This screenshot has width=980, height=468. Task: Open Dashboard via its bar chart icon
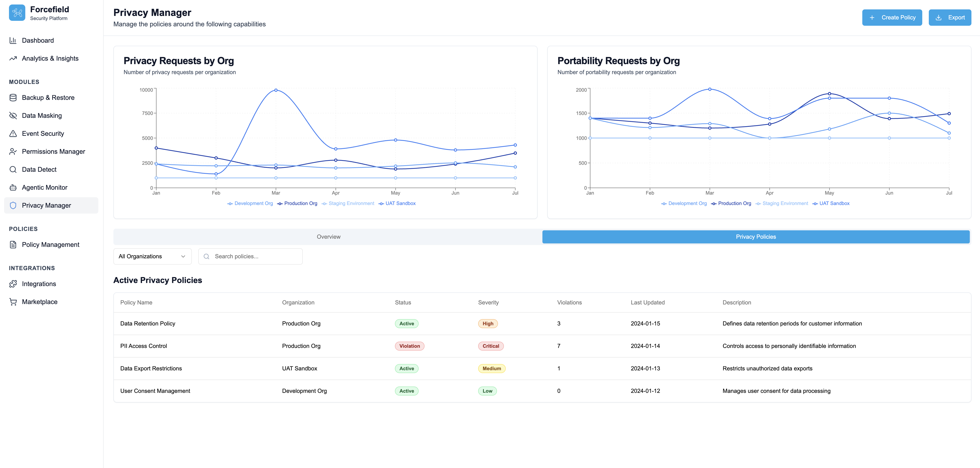click(x=13, y=40)
